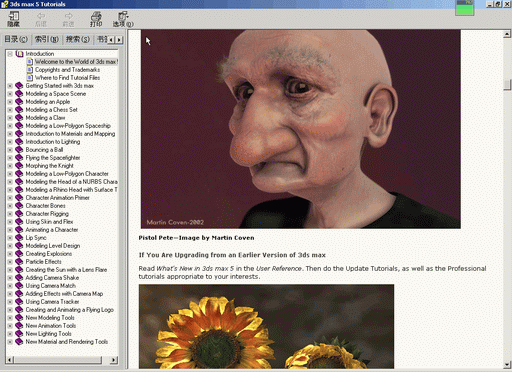Select Modeling a Rhino Head with Surface Tools
The height and width of the screenshot is (372, 512).
pyautogui.click(x=72, y=190)
